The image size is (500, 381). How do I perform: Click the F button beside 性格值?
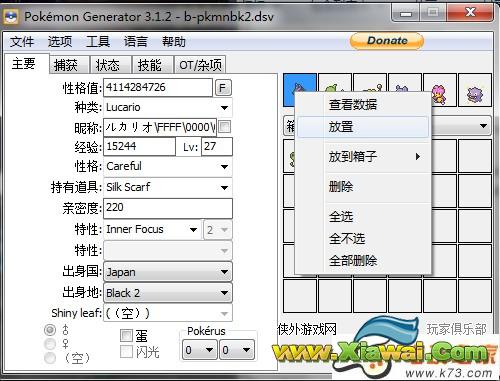pos(223,88)
